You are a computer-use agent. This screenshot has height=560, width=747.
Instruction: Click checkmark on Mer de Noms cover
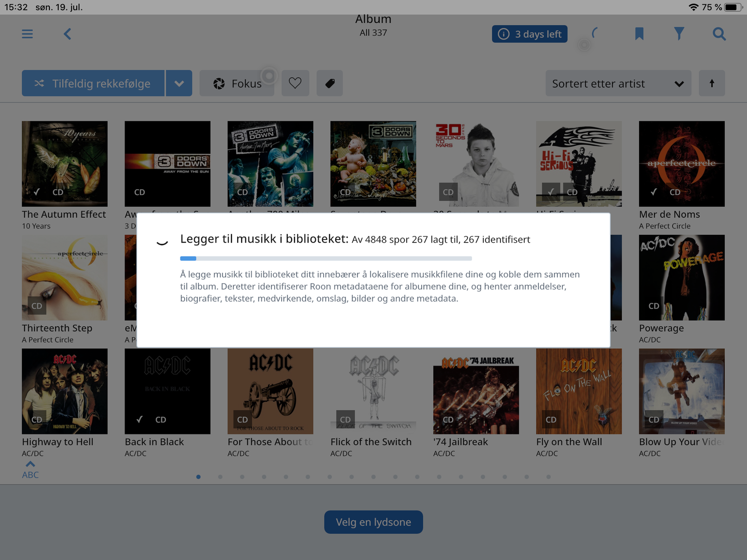[x=654, y=192]
